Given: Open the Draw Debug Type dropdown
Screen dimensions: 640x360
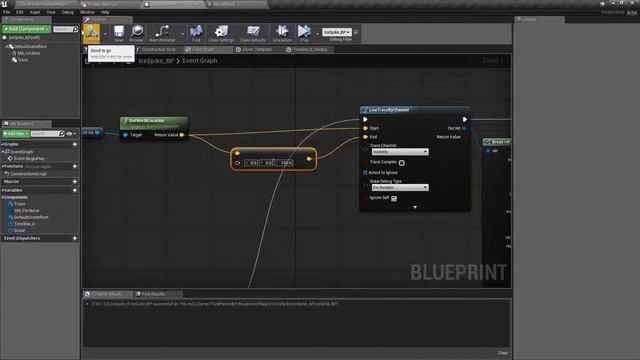Looking at the screenshot, I should 400,187.
